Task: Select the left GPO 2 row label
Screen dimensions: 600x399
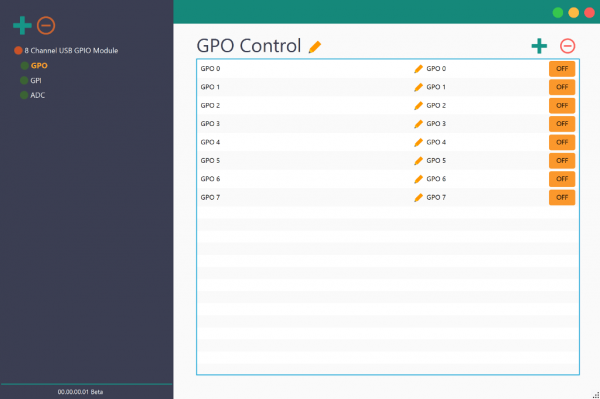Action: pyautogui.click(x=210, y=106)
